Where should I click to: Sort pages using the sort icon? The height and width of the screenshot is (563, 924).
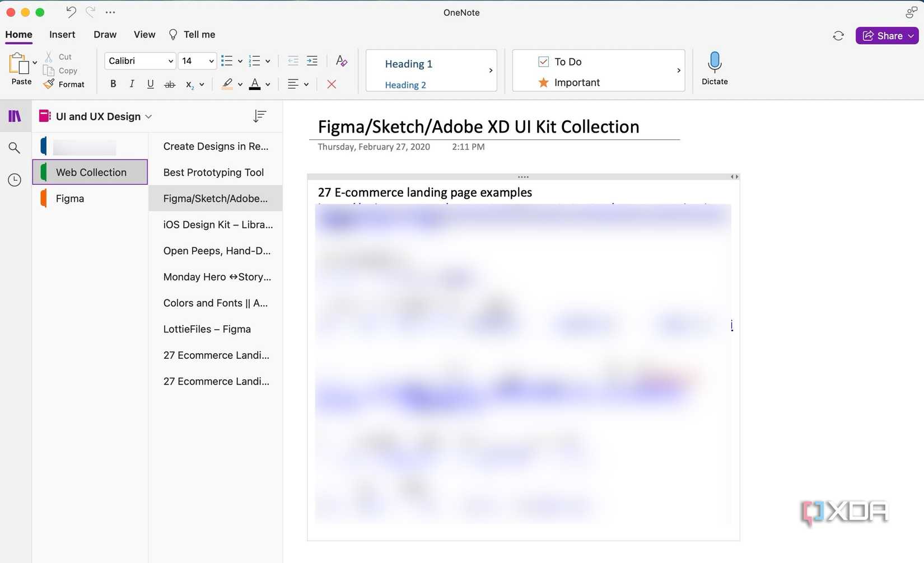[x=259, y=116]
